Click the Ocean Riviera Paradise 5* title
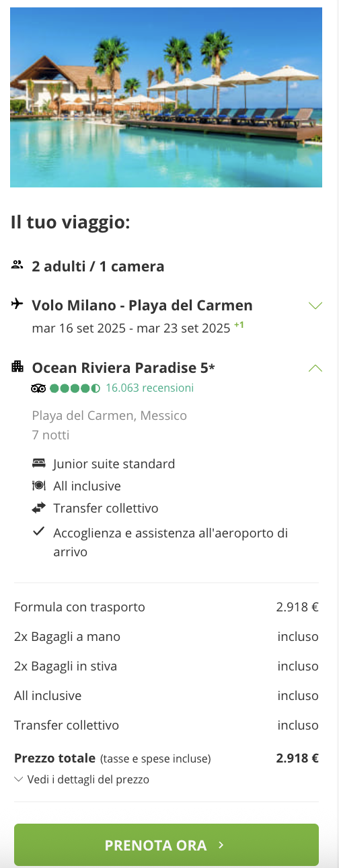The height and width of the screenshot is (868, 339). click(x=124, y=367)
